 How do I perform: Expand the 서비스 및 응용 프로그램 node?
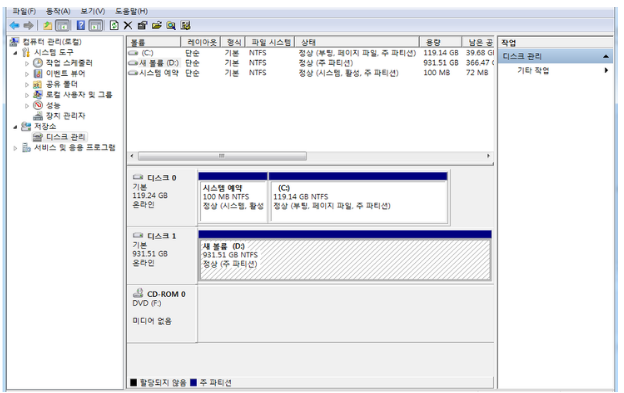pos(15,148)
